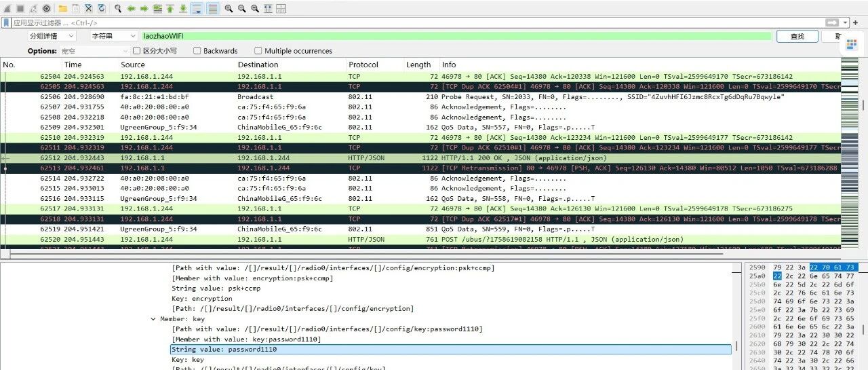The image size is (868, 370).
Task: Go back in packet history
Action: (132, 9)
